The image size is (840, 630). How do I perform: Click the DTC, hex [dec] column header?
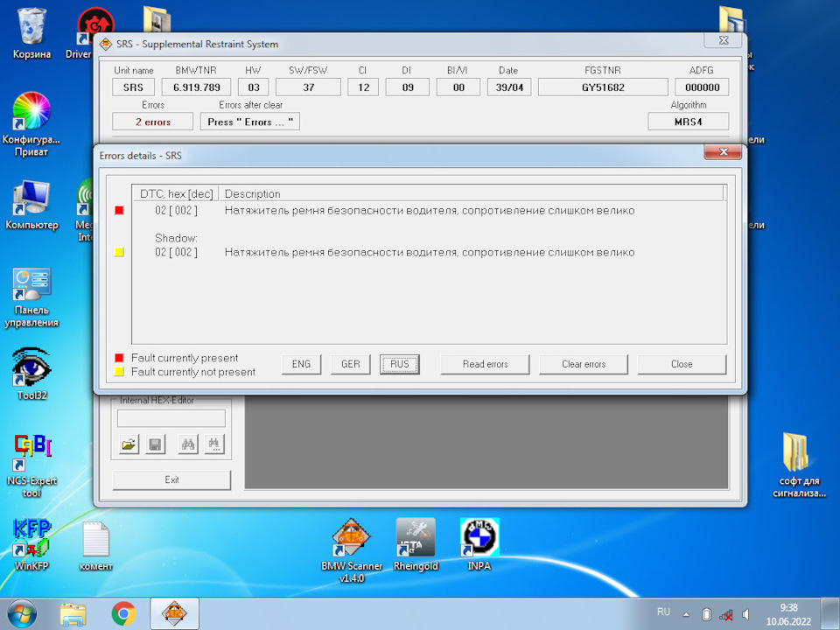(x=176, y=193)
